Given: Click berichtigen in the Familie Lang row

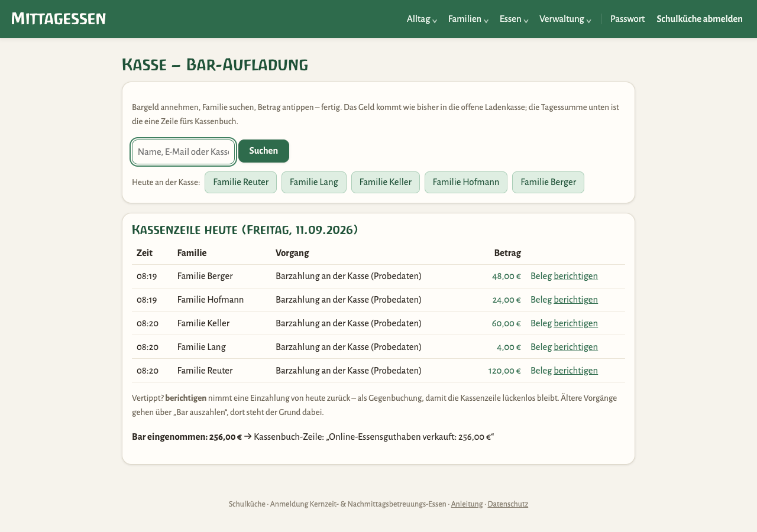Looking at the screenshot, I should point(576,347).
